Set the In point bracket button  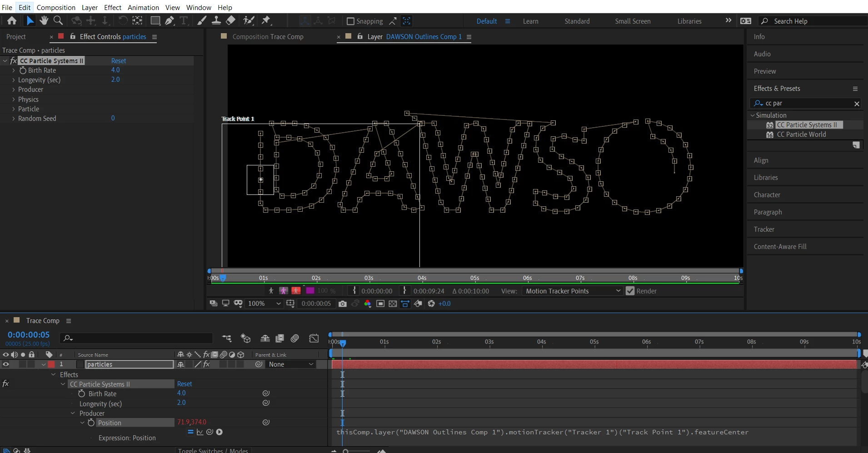(x=354, y=291)
